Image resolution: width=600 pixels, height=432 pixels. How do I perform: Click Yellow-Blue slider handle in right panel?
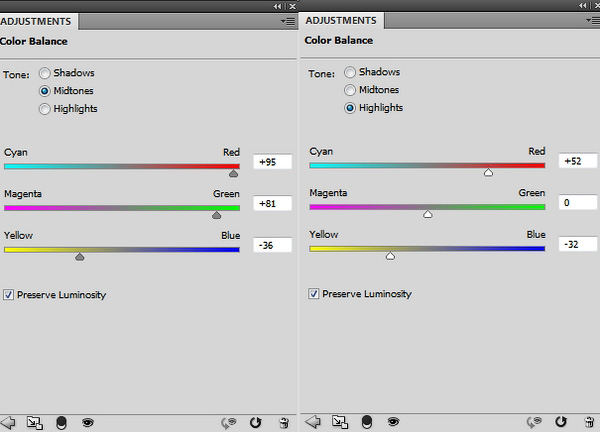click(390, 256)
